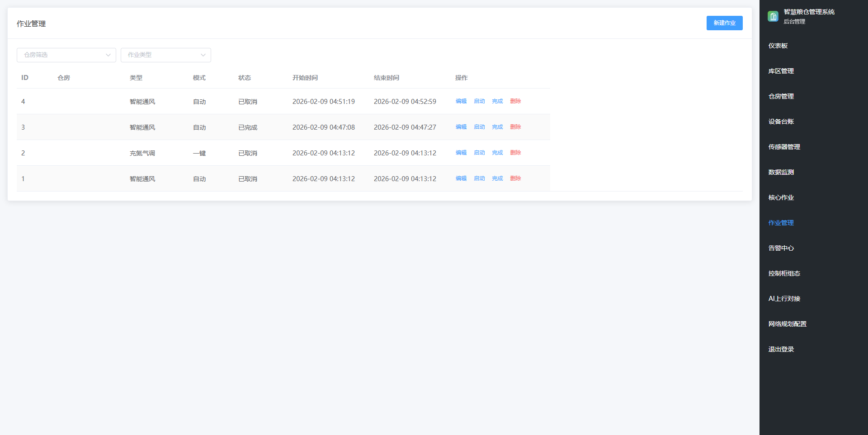Navigate to 传感器管理
868x435 pixels.
pos(784,147)
